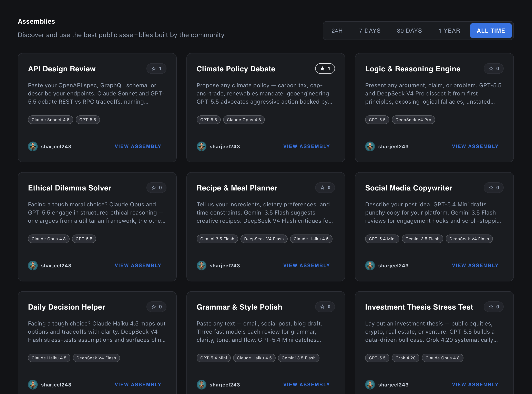532x394 pixels.
Task: View Assembly for Investment Thesis Stress Test
Action: point(475,384)
